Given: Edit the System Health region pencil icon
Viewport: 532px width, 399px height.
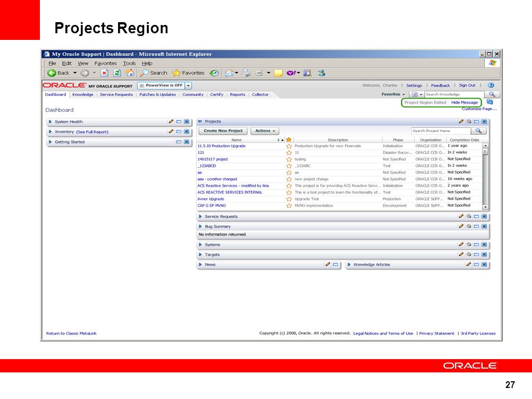Looking at the screenshot, I should [x=171, y=121].
